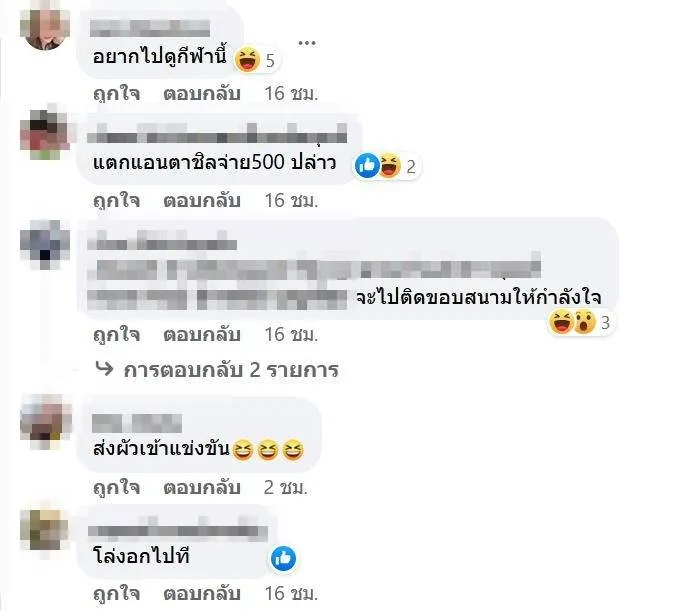Click the blue thumbs-up on 'โล่งอกไปที' comment
This screenshot has height=611, width=680.
point(283,559)
